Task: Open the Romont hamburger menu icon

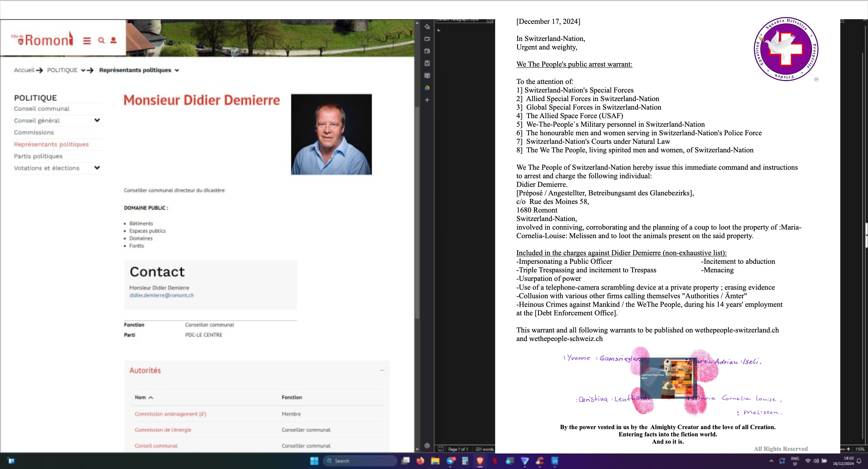Action: coord(87,41)
